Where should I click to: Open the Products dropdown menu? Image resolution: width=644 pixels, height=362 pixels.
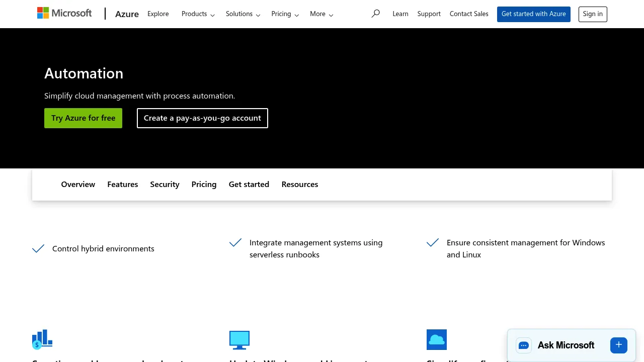coord(198,14)
